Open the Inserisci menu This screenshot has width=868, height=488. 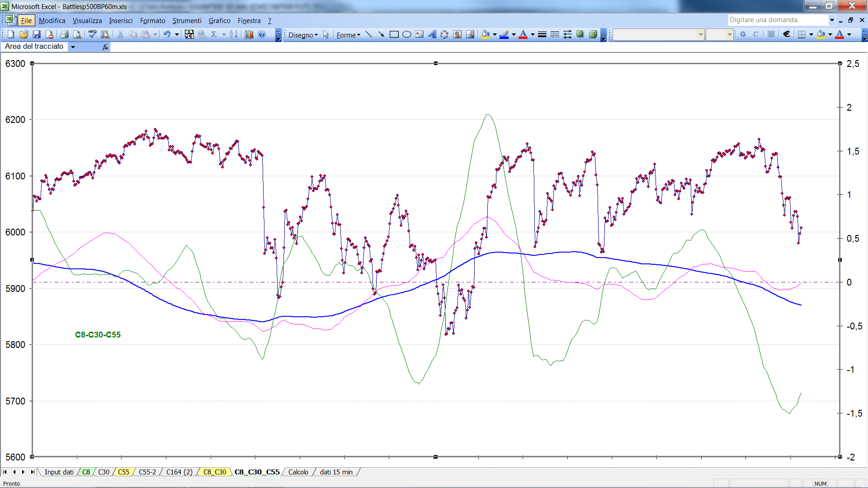click(121, 20)
